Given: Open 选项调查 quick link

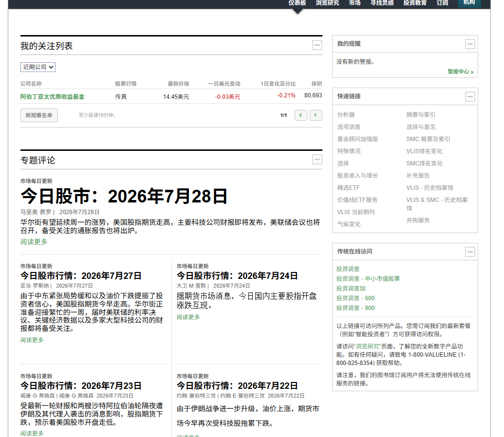Looking at the screenshot, I should click(x=349, y=127).
